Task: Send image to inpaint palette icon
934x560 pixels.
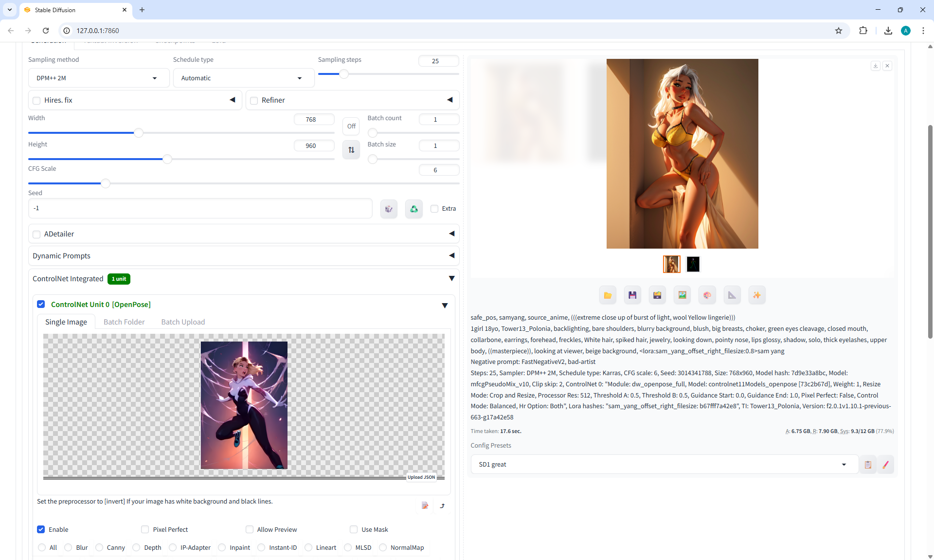Action: (707, 295)
